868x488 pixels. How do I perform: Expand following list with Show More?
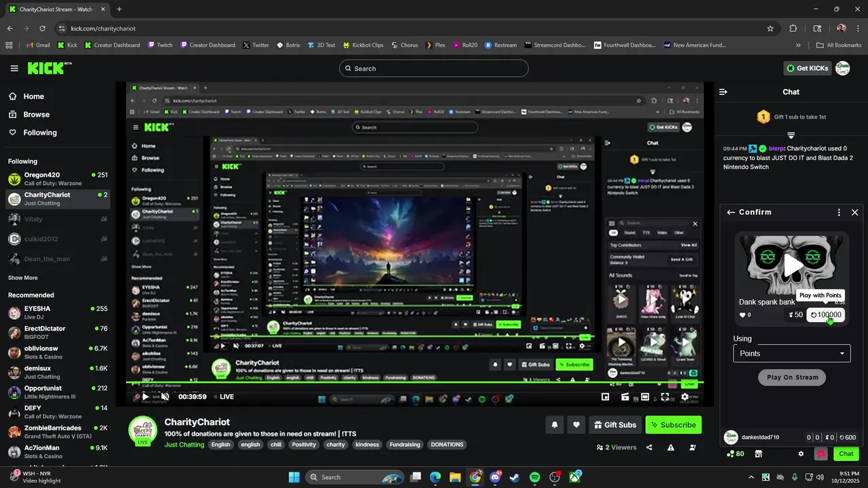click(x=23, y=278)
